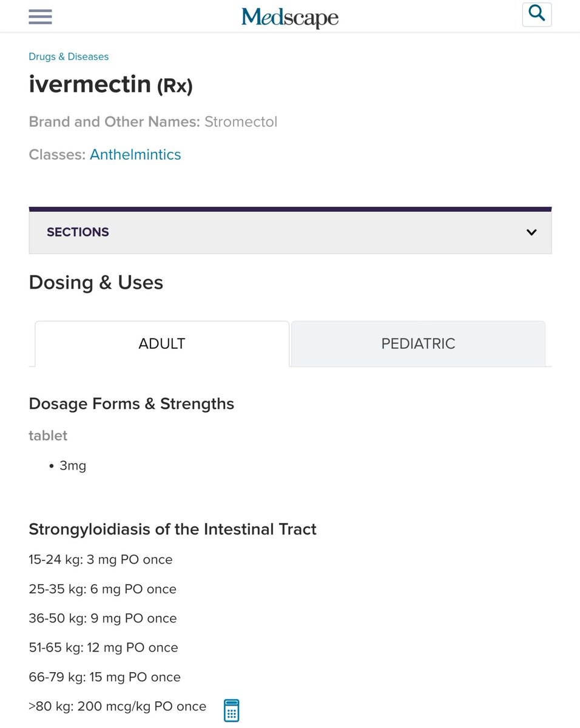Click the >80 kg: 200 mcg/kg dosing text
The height and width of the screenshot is (728, 580).
coord(118,707)
